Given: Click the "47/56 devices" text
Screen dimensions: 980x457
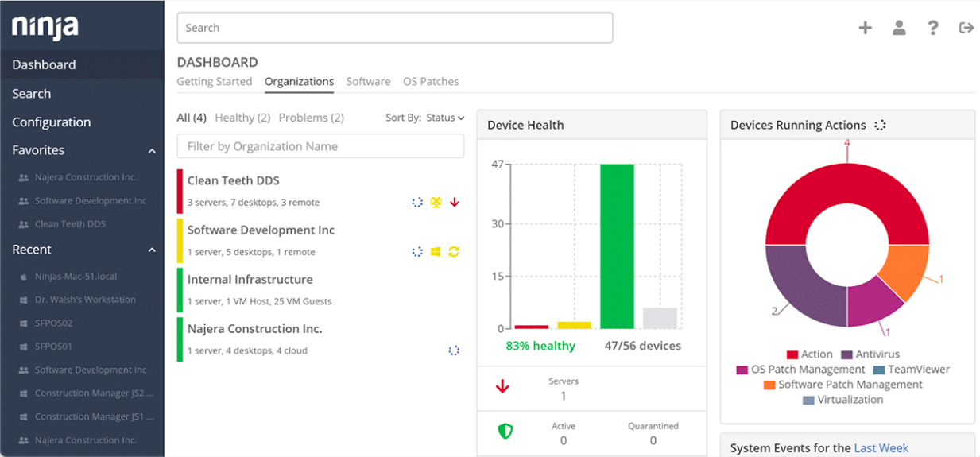Looking at the screenshot, I should pyautogui.click(x=642, y=346).
